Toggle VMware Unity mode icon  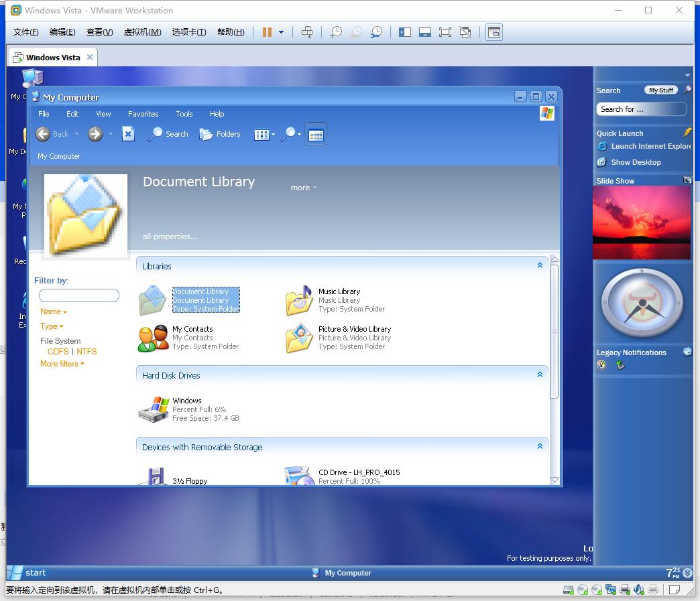(x=465, y=32)
